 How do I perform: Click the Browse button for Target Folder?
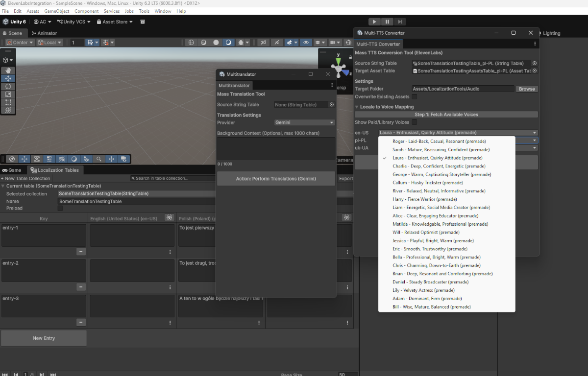point(527,89)
